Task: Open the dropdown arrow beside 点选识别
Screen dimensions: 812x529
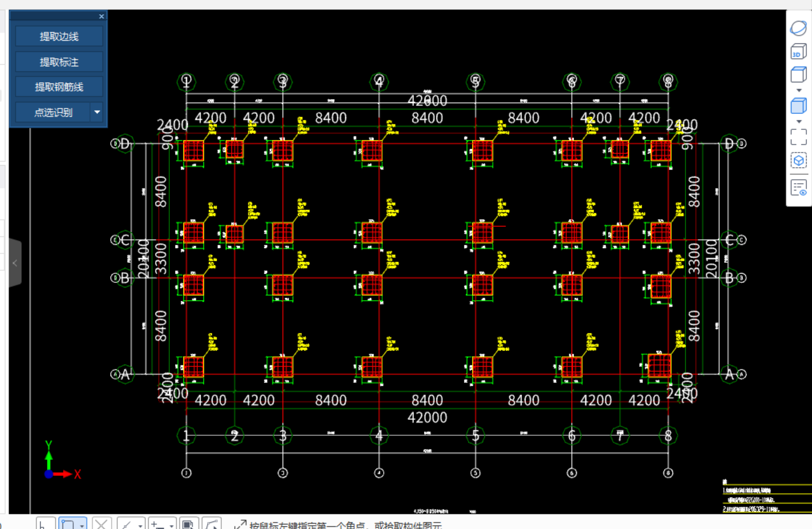Action: click(x=97, y=112)
